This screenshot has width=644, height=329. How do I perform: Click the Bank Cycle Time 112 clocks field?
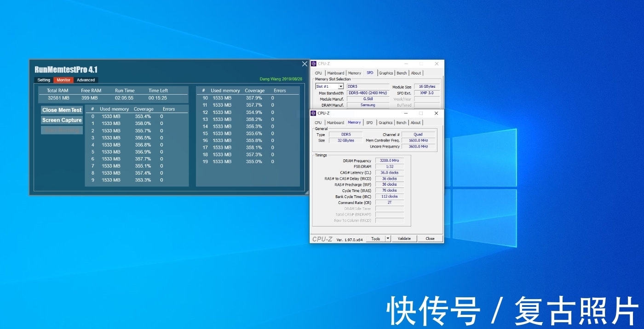[x=390, y=196]
